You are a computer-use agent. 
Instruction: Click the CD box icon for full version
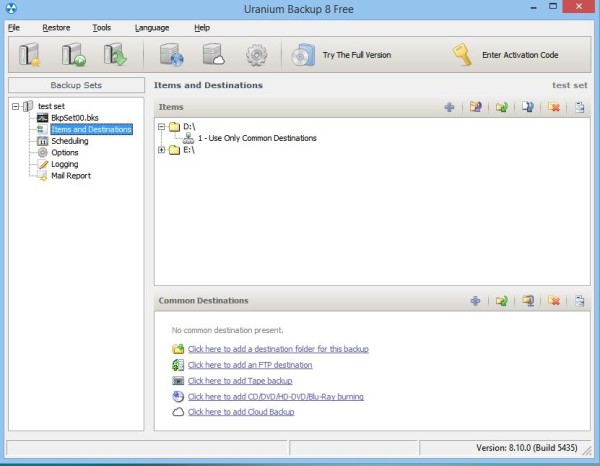[x=303, y=55]
